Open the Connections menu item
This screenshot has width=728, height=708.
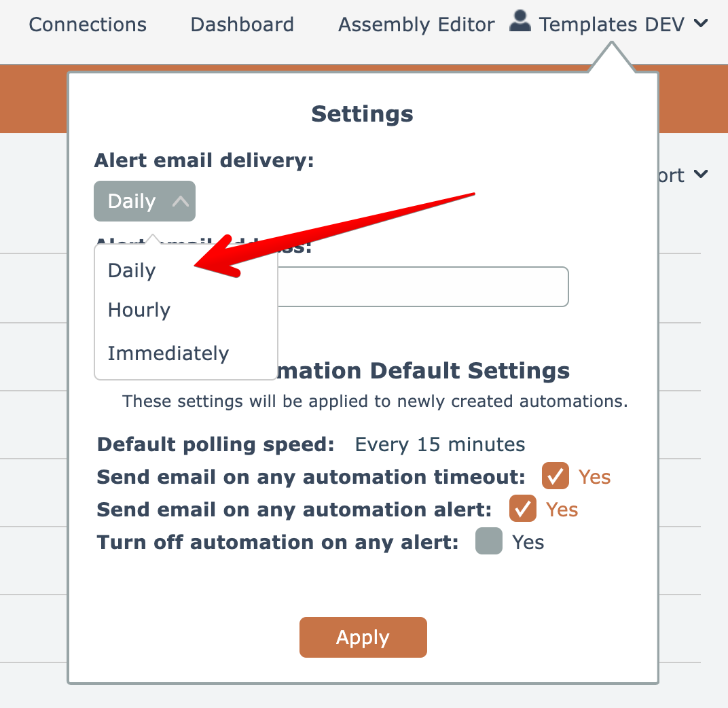point(88,25)
